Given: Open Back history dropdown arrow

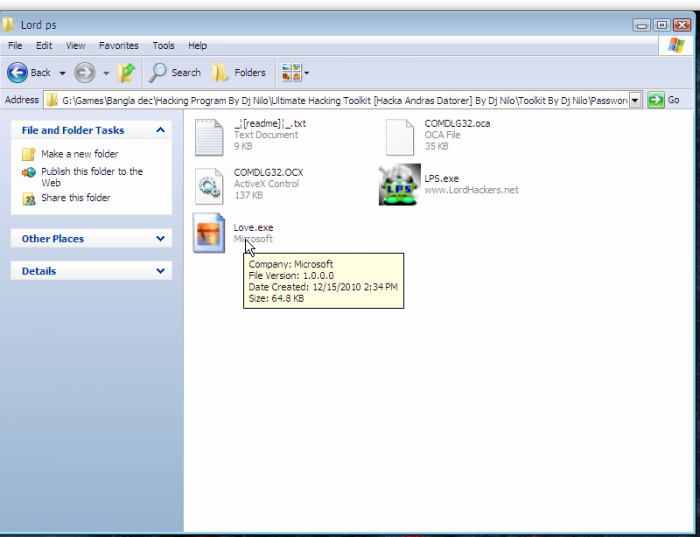Looking at the screenshot, I should [62, 73].
